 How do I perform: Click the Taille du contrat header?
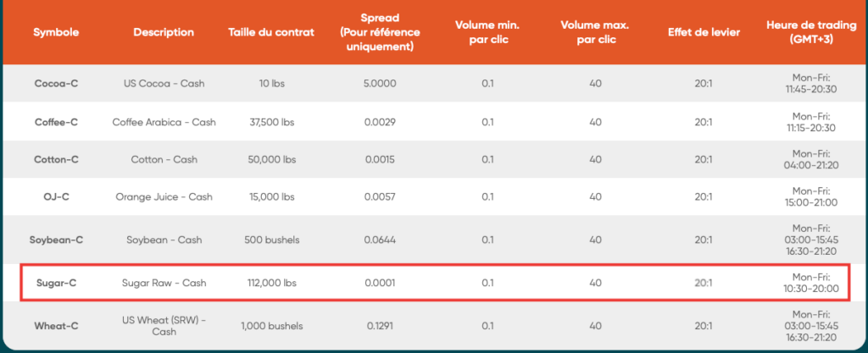point(271,32)
